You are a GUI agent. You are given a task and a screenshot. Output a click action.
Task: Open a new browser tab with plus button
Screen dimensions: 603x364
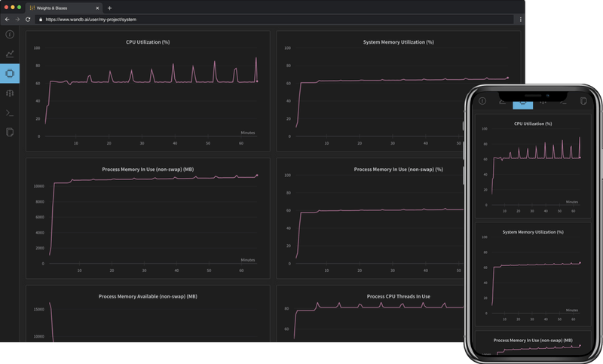(x=109, y=8)
